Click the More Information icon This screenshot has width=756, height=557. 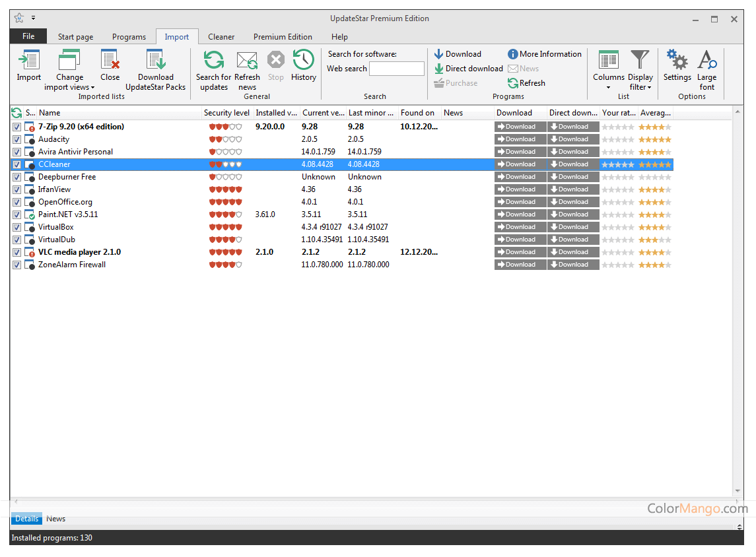(513, 54)
